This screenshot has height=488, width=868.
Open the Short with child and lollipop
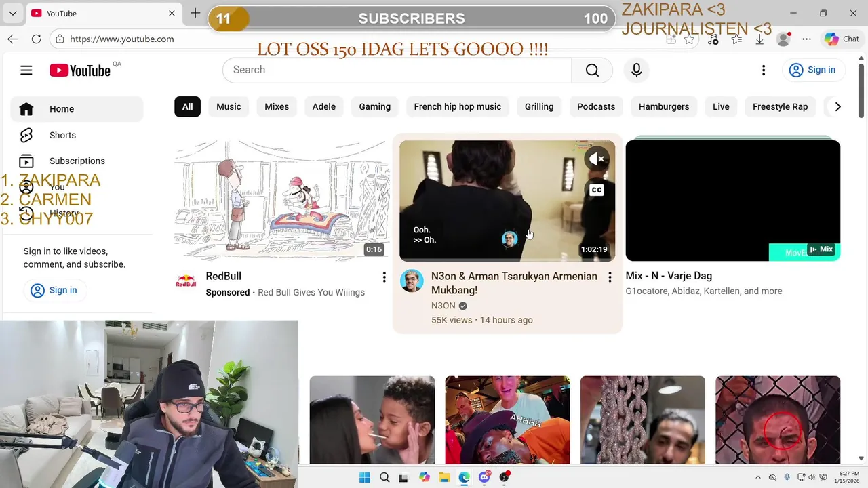click(372, 420)
